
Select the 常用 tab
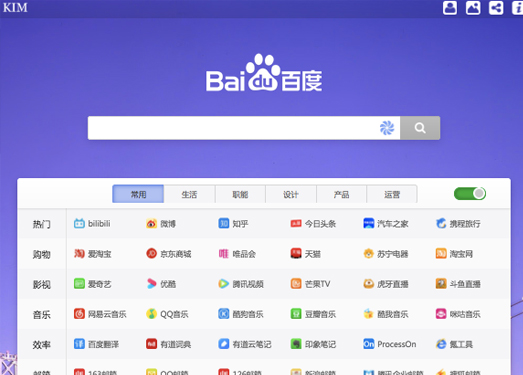pyautogui.click(x=138, y=194)
